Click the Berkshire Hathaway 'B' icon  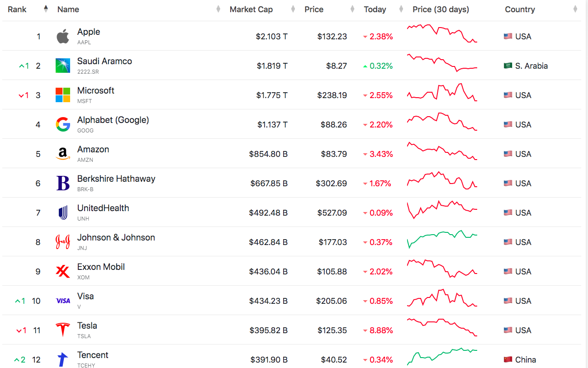click(62, 183)
